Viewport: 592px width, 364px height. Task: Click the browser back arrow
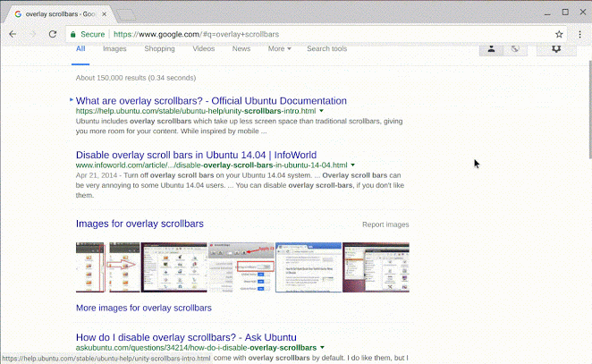13,34
